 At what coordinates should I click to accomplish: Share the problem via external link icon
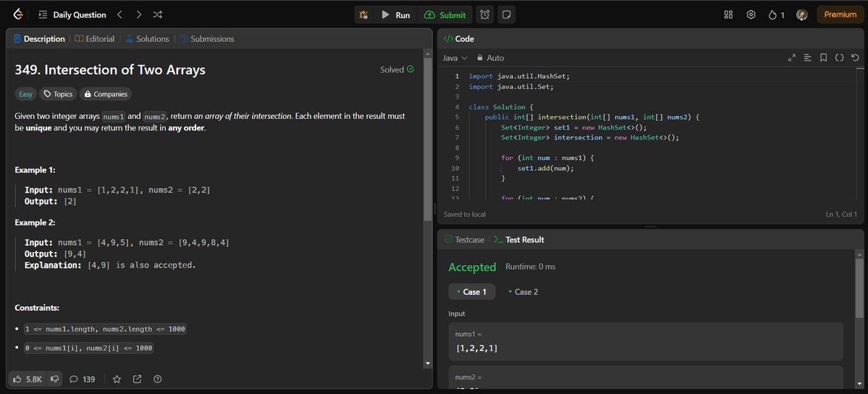(138, 379)
